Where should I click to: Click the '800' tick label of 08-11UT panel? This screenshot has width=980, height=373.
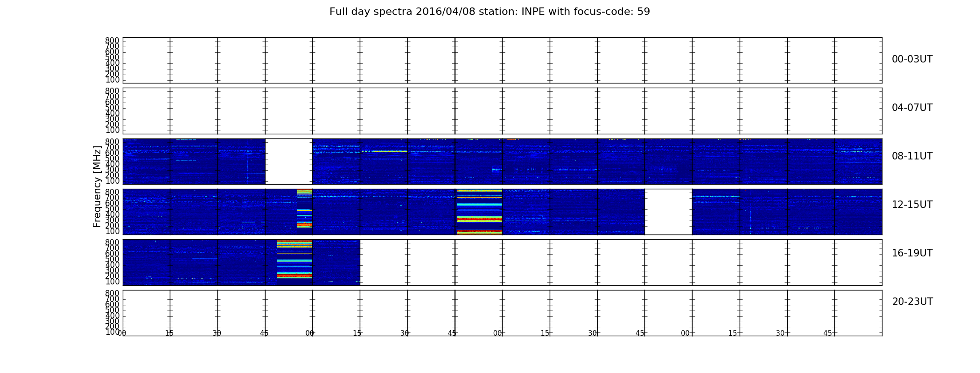(x=112, y=142)
